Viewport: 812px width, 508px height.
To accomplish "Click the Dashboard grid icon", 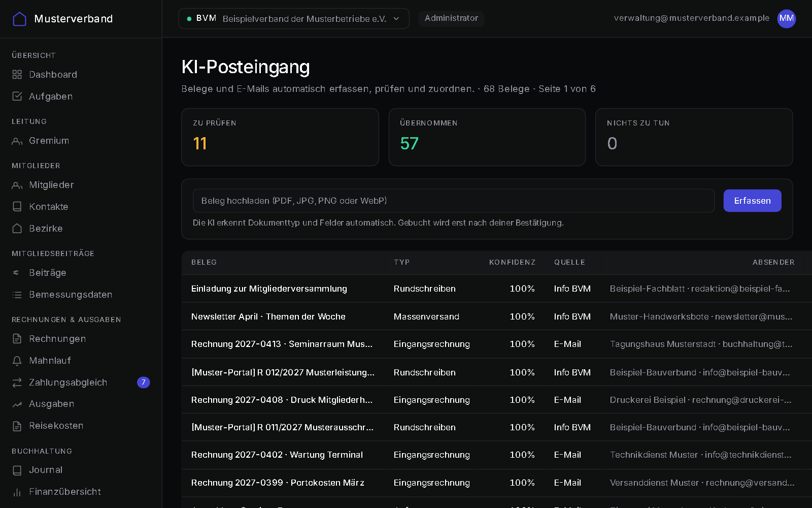I will pos(17,75).
